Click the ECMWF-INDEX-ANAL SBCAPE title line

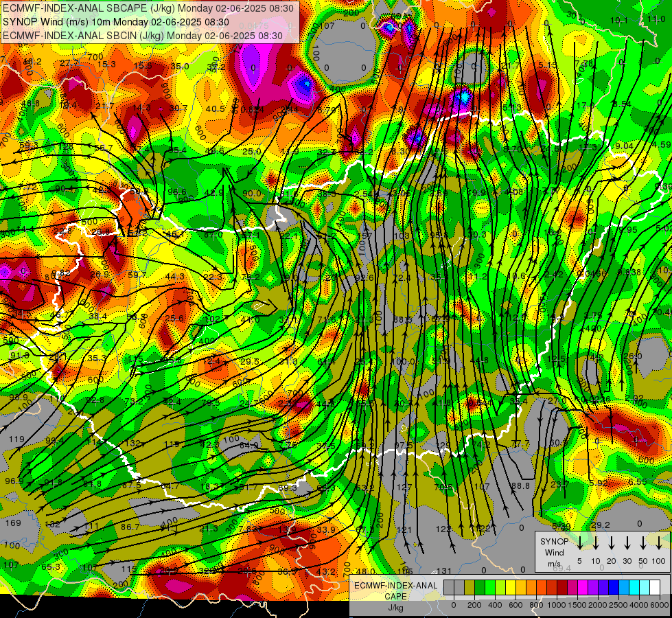tap(148, 8)
